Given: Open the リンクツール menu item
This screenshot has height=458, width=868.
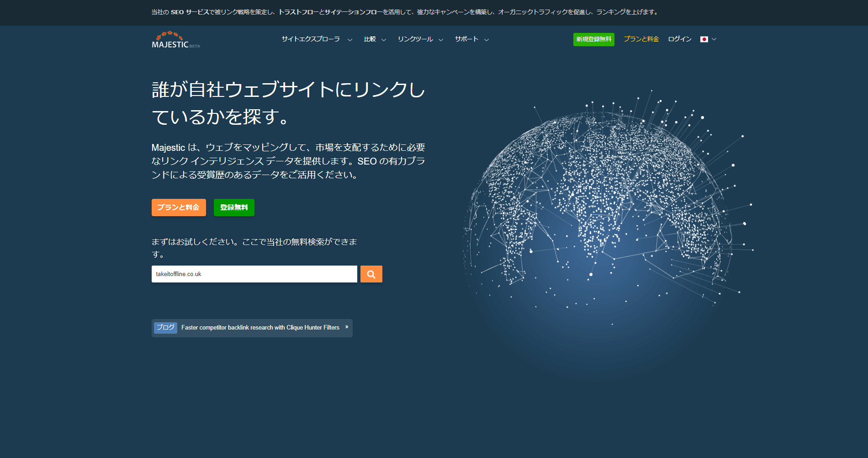Looking at the screenshot, I should coord(415,39).
